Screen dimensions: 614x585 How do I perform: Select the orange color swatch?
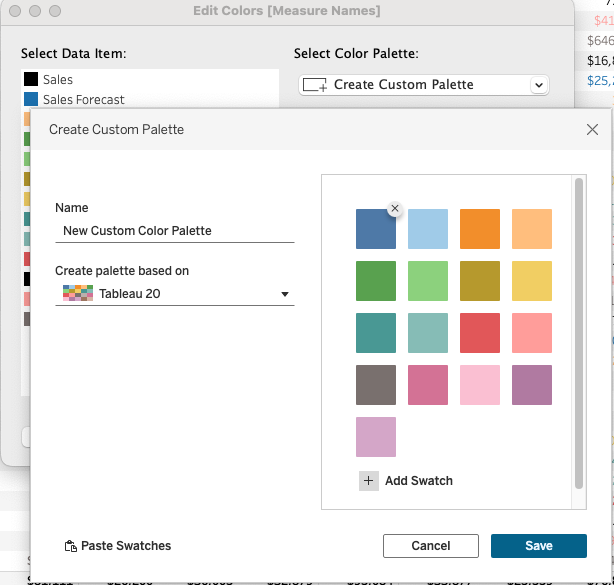(x=480, y=229)
